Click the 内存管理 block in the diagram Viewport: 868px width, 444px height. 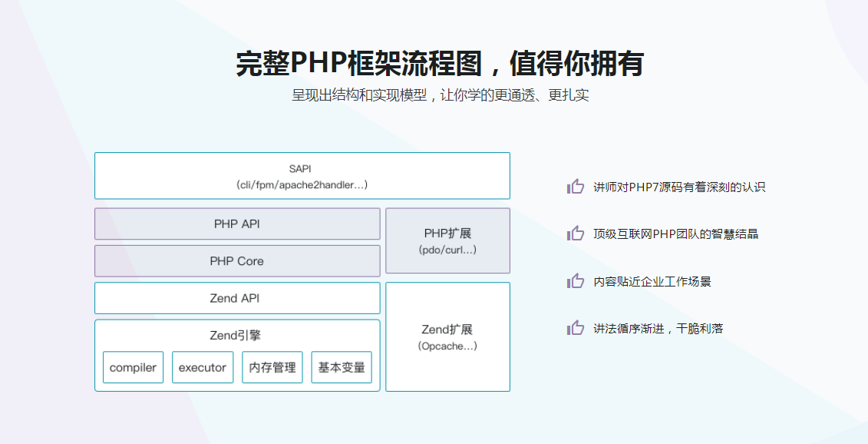tap(272, 367)
